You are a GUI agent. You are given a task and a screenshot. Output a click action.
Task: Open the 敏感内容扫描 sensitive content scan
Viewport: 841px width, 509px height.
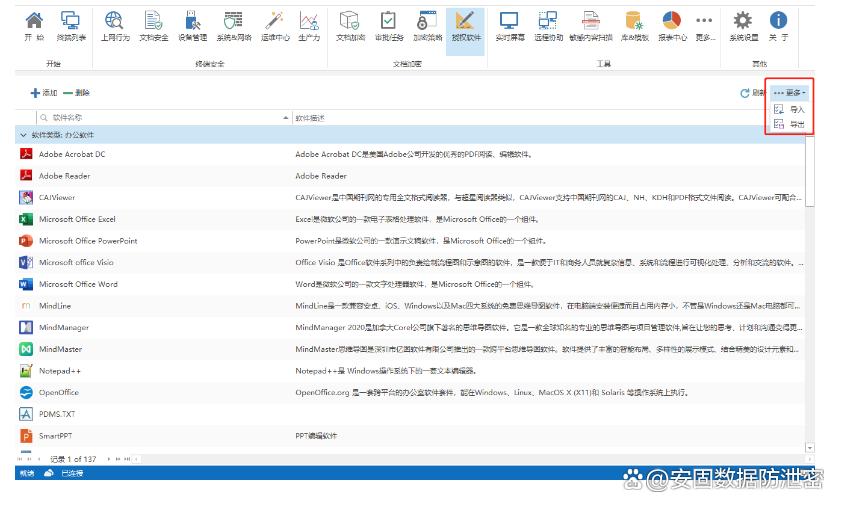coord(591,26)
